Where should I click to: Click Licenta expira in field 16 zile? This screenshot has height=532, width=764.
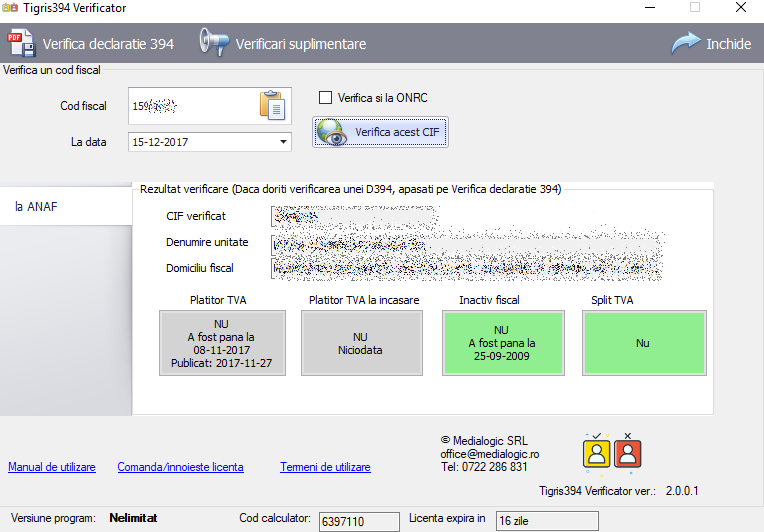547,521
